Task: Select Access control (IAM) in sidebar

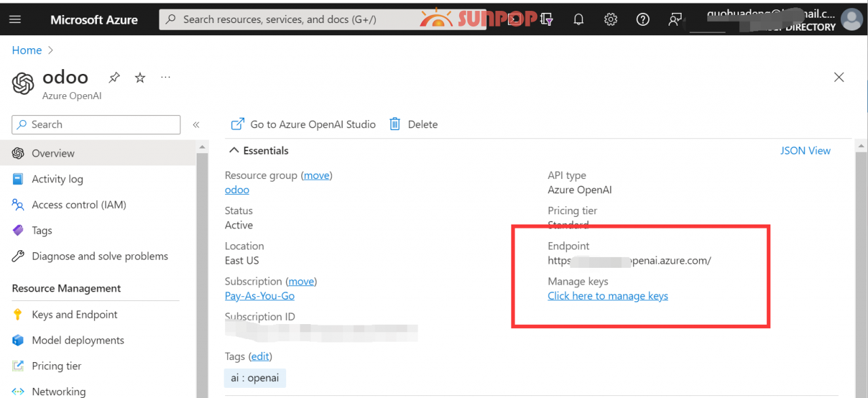Action: [79, 205]
